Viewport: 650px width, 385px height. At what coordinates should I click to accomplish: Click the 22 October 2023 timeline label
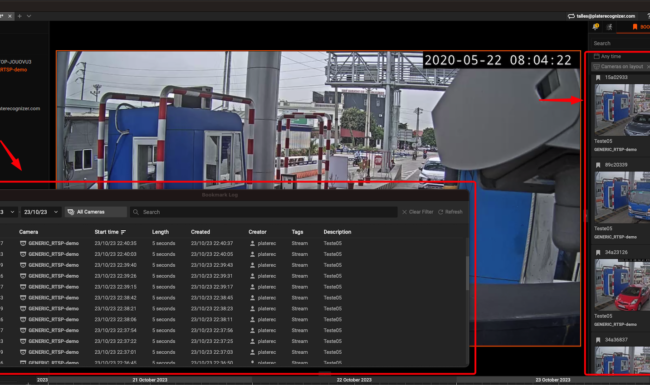coord(354,380)
